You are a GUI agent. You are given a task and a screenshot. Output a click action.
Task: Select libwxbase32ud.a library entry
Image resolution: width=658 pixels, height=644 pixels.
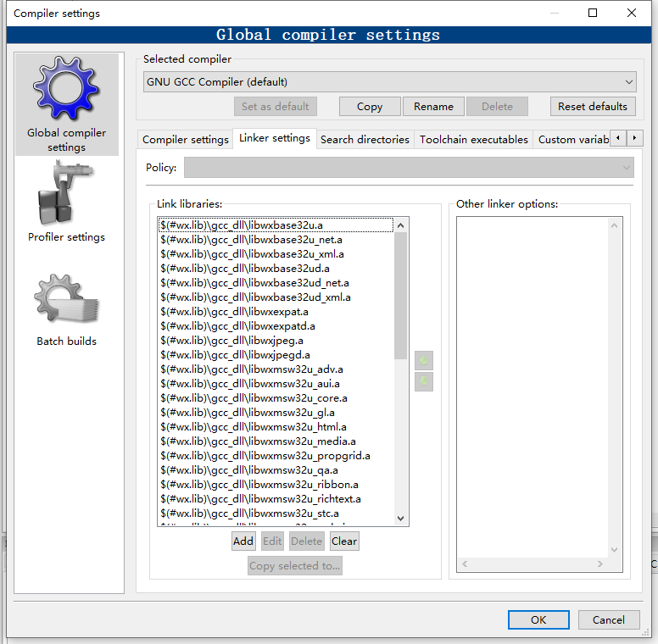pos(276,269)
